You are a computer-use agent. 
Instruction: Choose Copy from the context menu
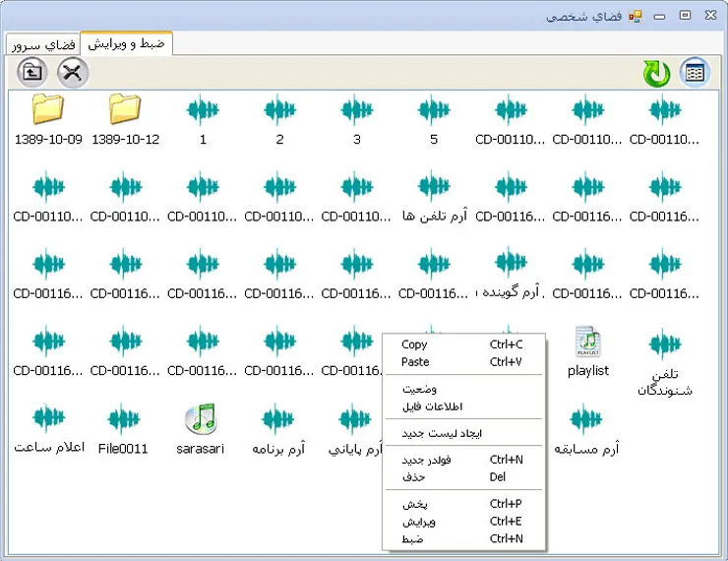[x=463, y=344]
